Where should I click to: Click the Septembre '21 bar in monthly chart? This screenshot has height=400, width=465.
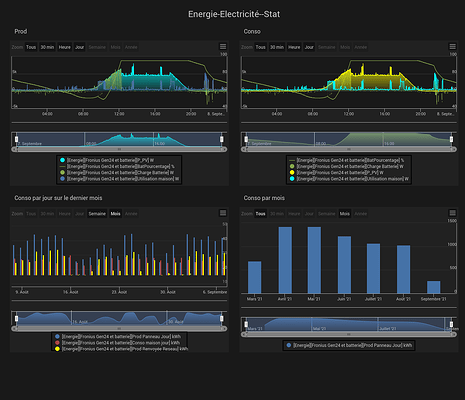pyautogui.click(x=434, y=287)
